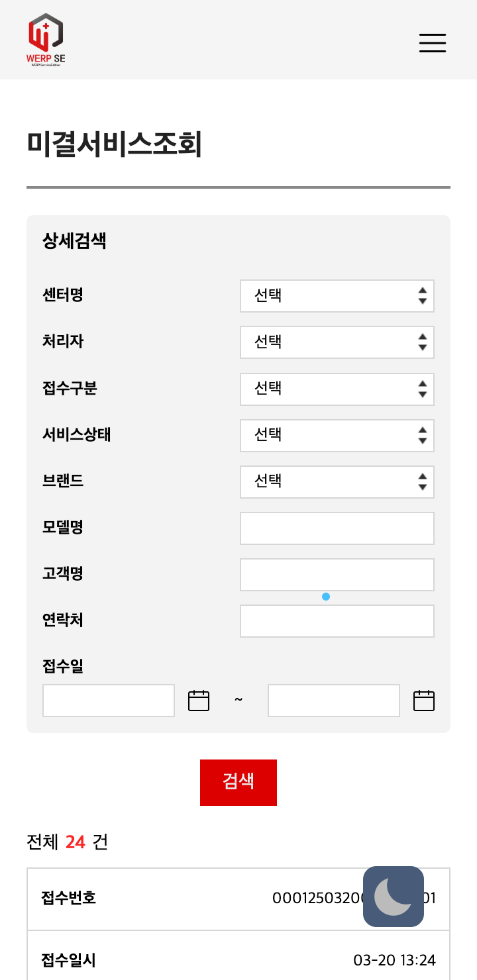Open the end date calendar picker

(424, 701)
